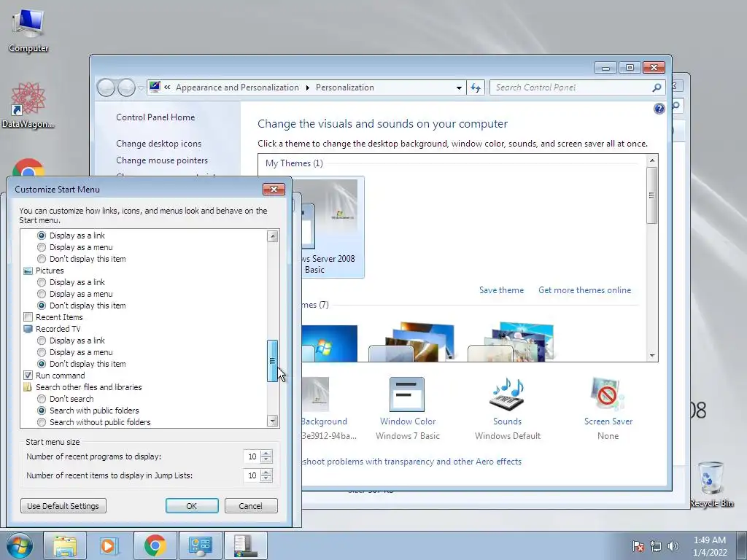
Task: Click the Refresh button in address bar
Action: point(476,87)
